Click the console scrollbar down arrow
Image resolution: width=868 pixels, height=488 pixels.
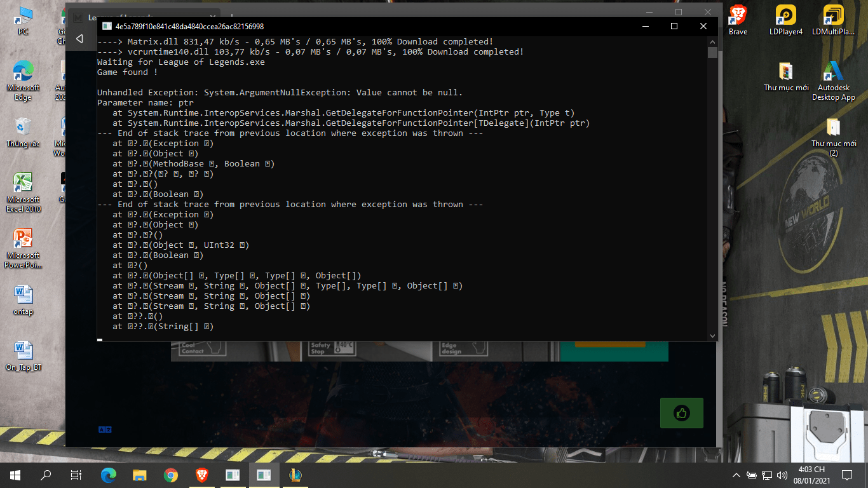[x=712, y=336]
